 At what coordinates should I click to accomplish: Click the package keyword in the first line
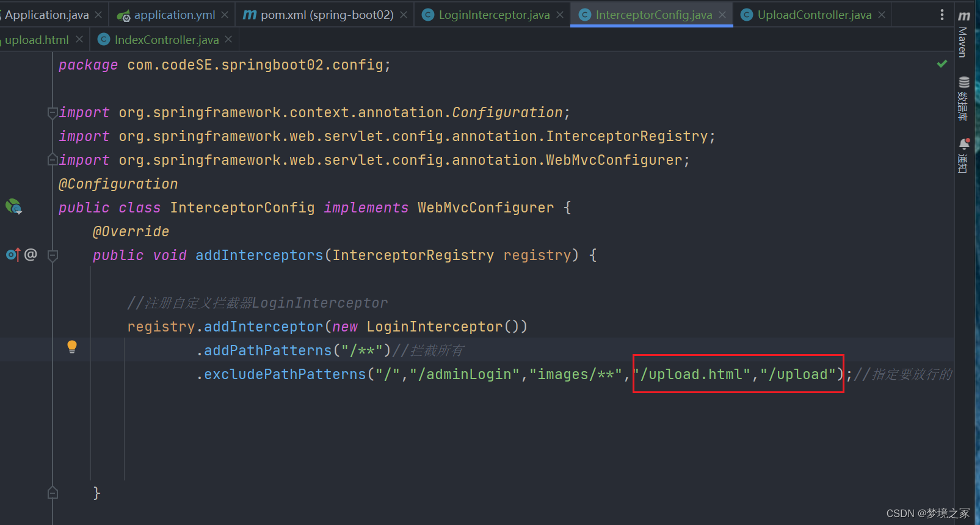click(x=88, y=65)
